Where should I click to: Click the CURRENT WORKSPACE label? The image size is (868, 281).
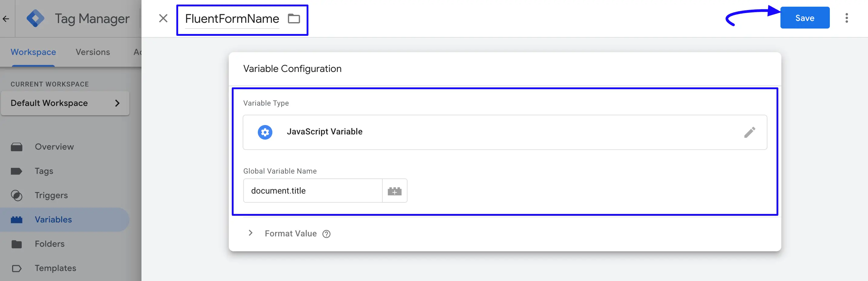(x=49, y=84)
